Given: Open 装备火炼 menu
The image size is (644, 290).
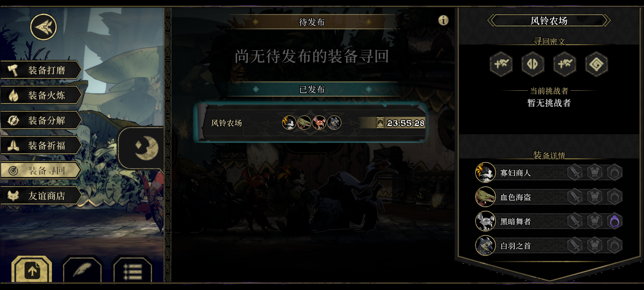Looking at the screenshot, I should 41,95.
